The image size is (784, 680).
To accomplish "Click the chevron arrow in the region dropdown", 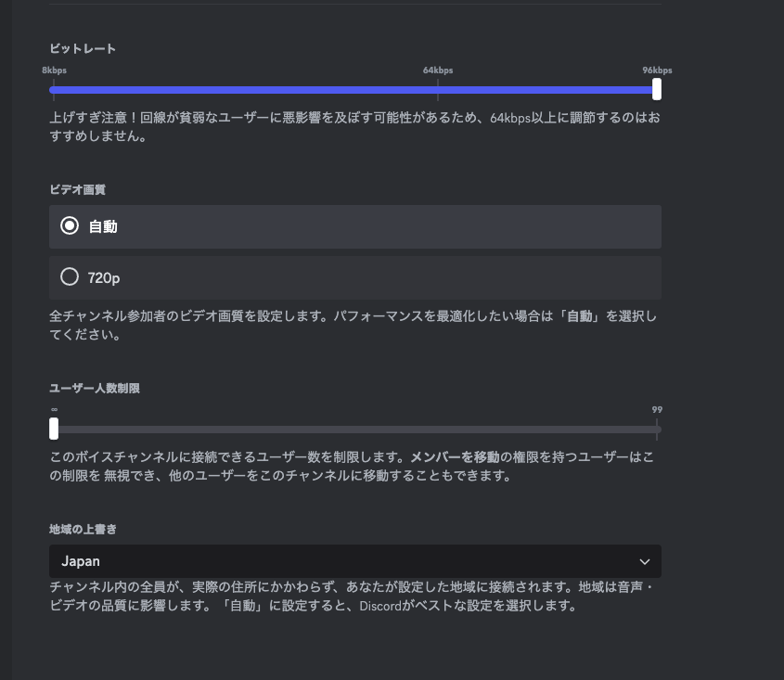I will click(x=645, y=561).
